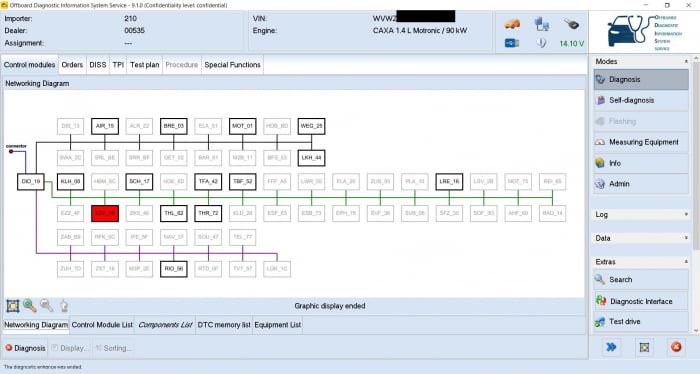This screenshot has height=374, width=700.
Task: Open the DTC memory list tab
Action: [224, 325]
